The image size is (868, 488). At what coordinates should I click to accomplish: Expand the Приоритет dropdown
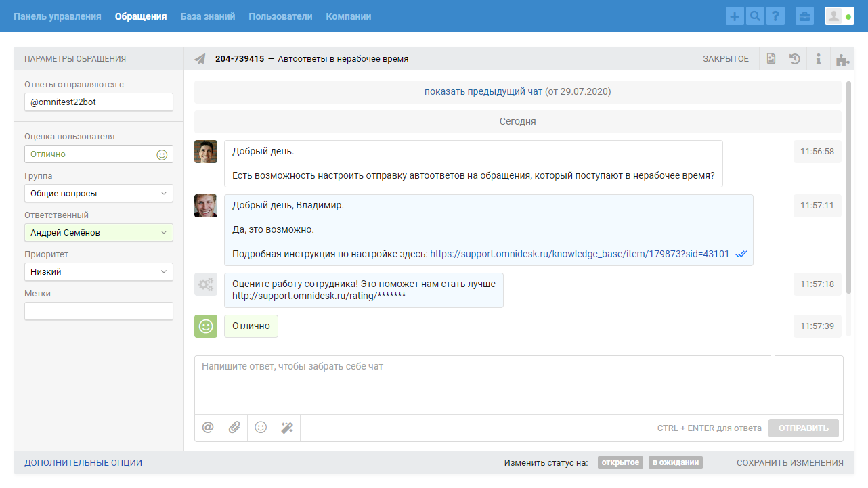[x=99, y=272]
